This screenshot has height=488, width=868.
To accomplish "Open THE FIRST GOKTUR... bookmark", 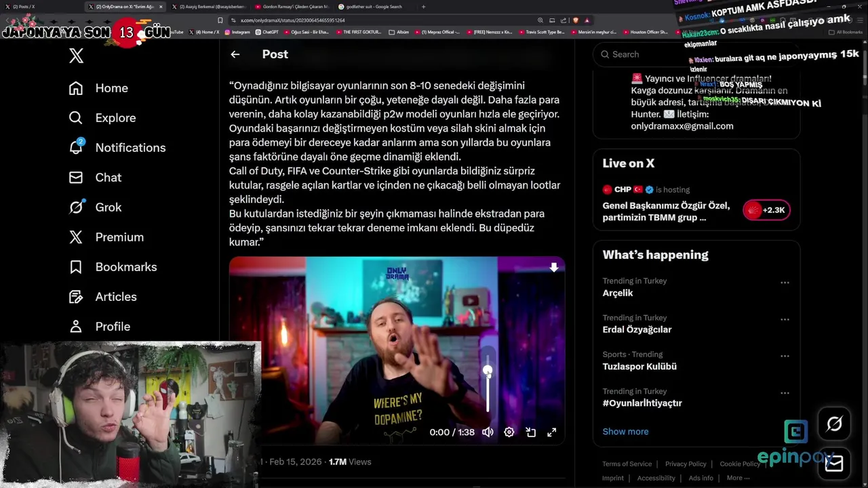I will (x=358, y=32).
